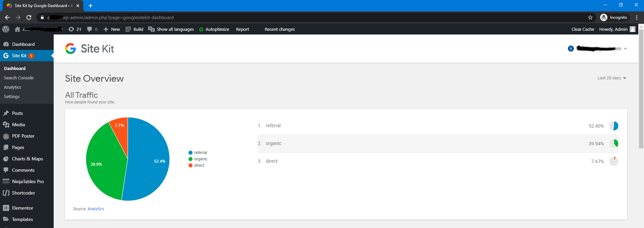Open the Site Kit Dashboard submenu item

click(15, 68)
